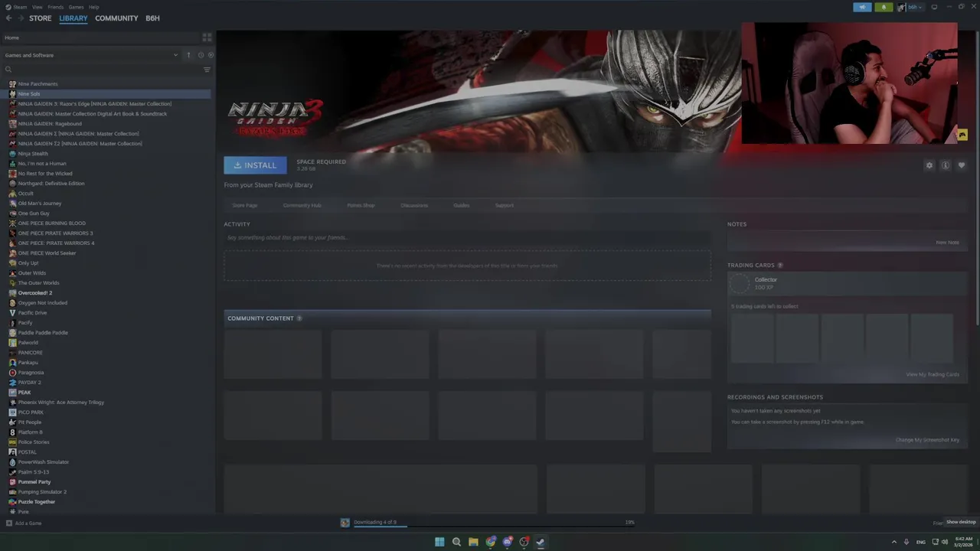Click the activity status text field
This screenshot has width=980, height=551.
tap(467, 238)
